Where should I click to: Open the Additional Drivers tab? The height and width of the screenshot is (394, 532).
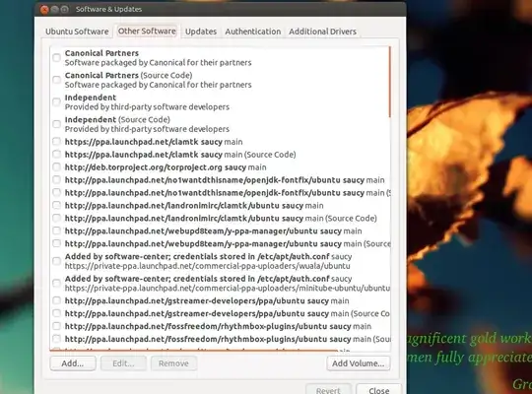323,32
